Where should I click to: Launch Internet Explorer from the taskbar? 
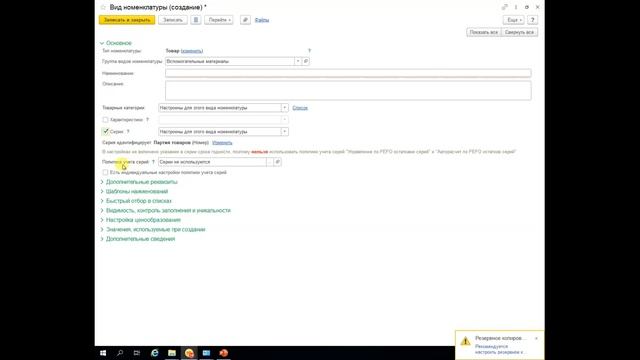[154, 353]
